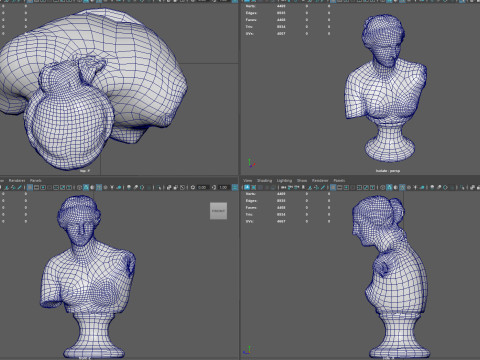This screenshot has height=360, width=480.
Task: Toggle X-ray joints in bottom-left panel
Action: tap(182, 187)
